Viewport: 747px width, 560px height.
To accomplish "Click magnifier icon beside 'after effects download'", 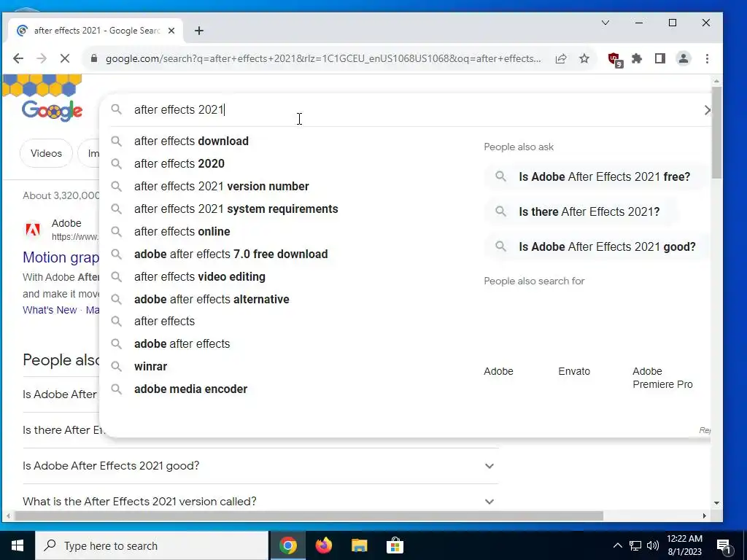I will click(x=116, y=141).
